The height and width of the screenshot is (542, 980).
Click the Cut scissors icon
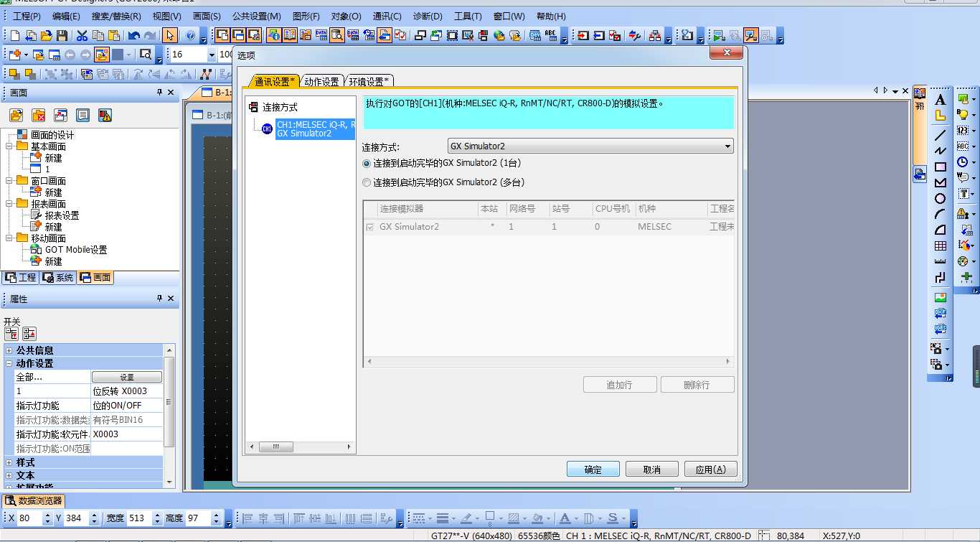tap(82, 35)
